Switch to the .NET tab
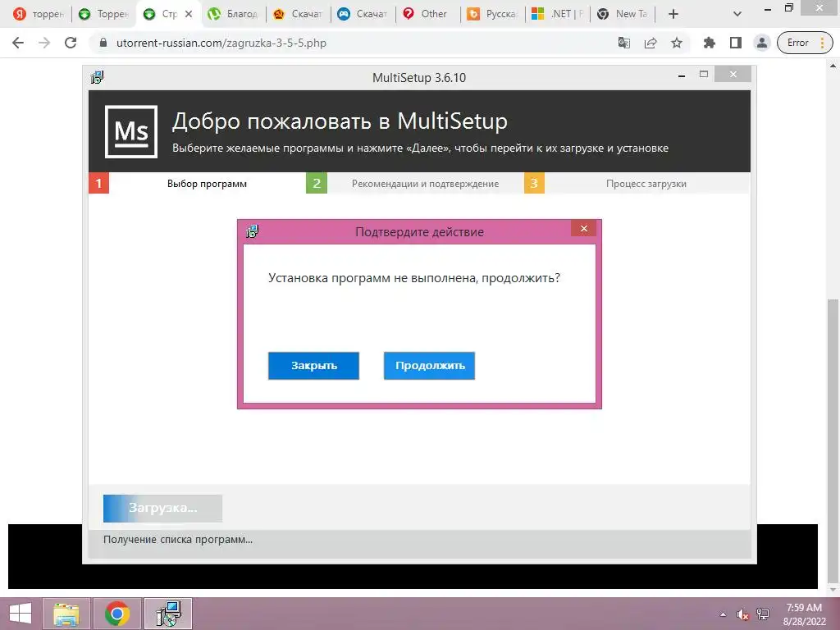840x630 pixels. 557,14
